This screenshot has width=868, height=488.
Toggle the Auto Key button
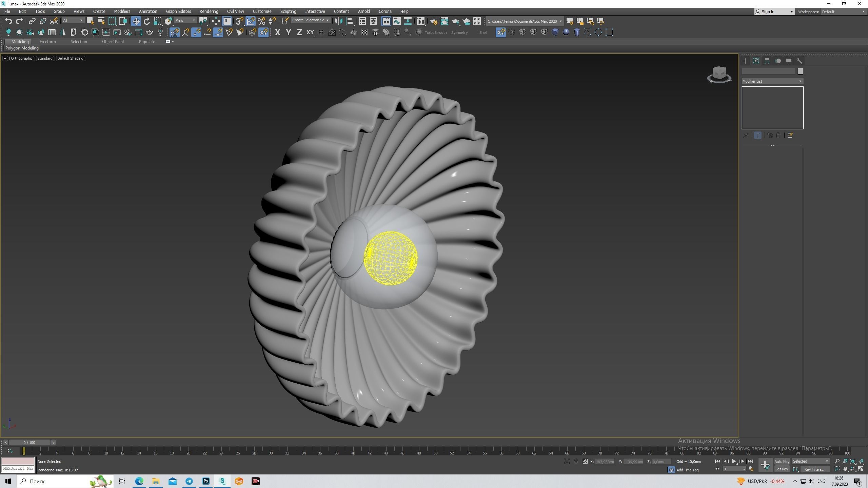pos(782,462)
